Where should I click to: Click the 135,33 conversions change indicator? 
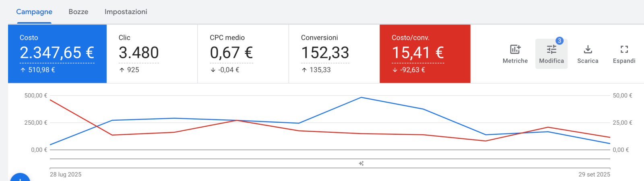[316, 70]
